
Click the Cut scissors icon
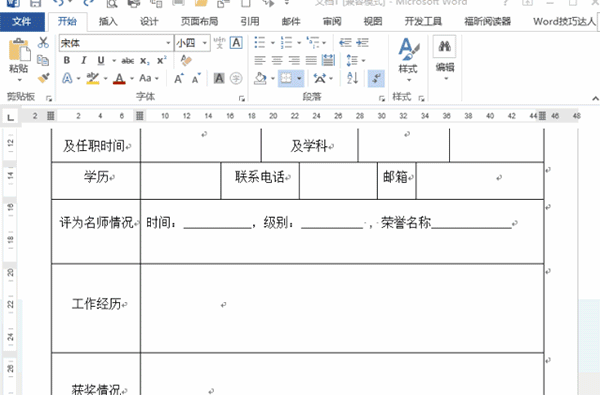pyautogui.click(x=43, y=42)
